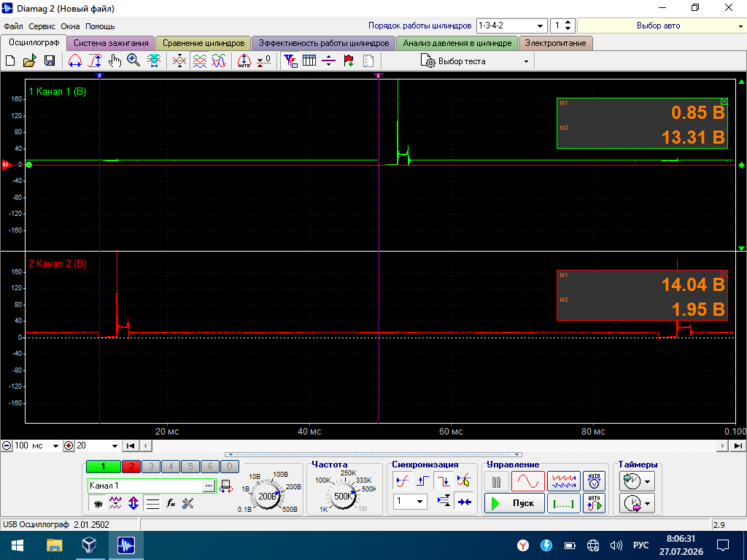The width and height of the screenshot is (747, 560).
Task: Toggle the filter funnel icon in the toolbar
Action: click(x=290, y=61)
